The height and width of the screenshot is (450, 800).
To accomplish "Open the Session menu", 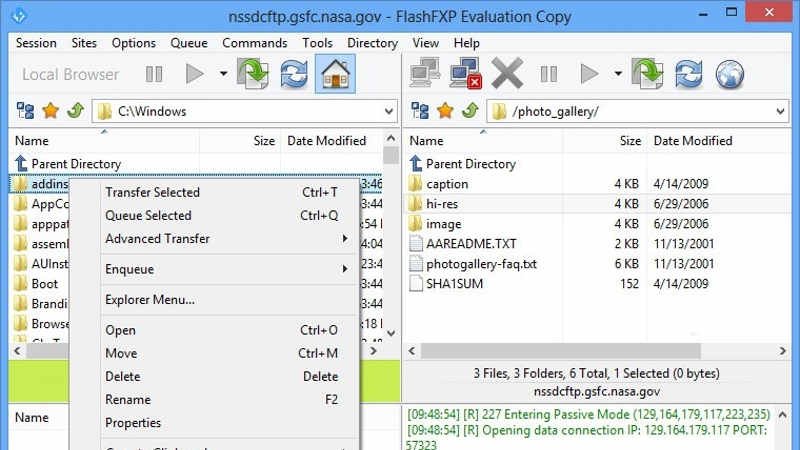I will [x=36, y=43].
